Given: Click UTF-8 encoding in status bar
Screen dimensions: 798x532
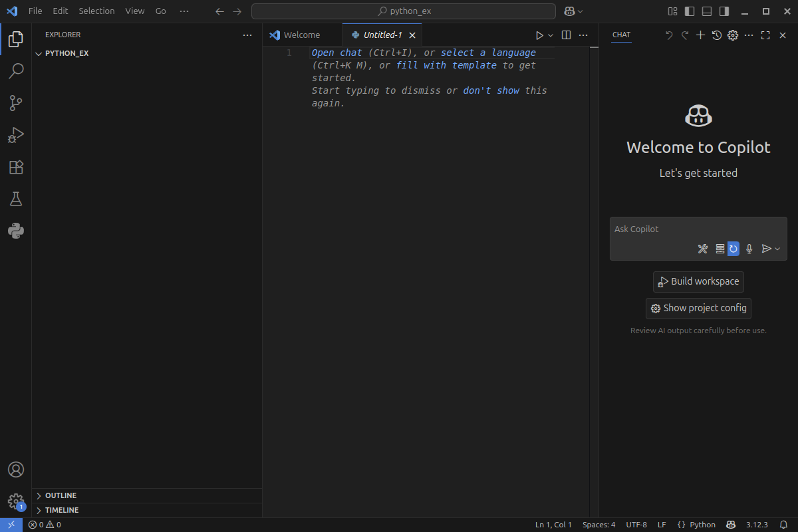Looking at the screenshot, I should pos(636,525).
